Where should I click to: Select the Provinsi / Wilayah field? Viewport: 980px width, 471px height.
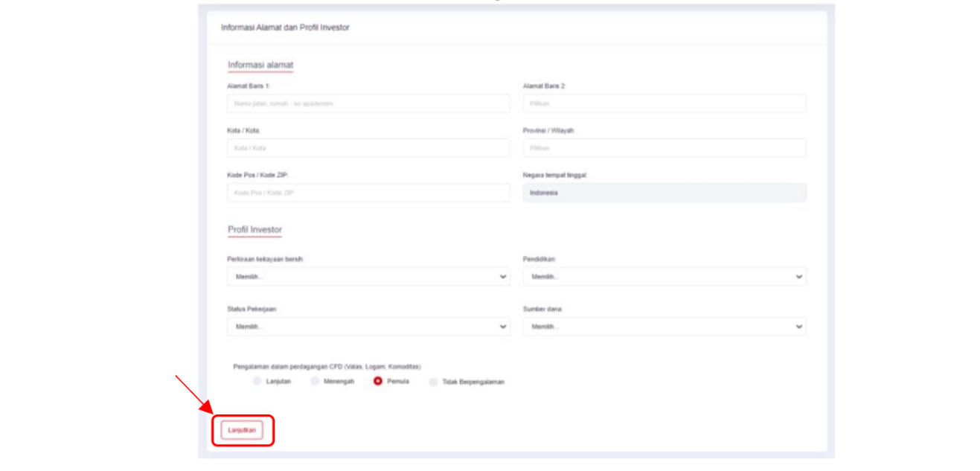pos(664,148)
